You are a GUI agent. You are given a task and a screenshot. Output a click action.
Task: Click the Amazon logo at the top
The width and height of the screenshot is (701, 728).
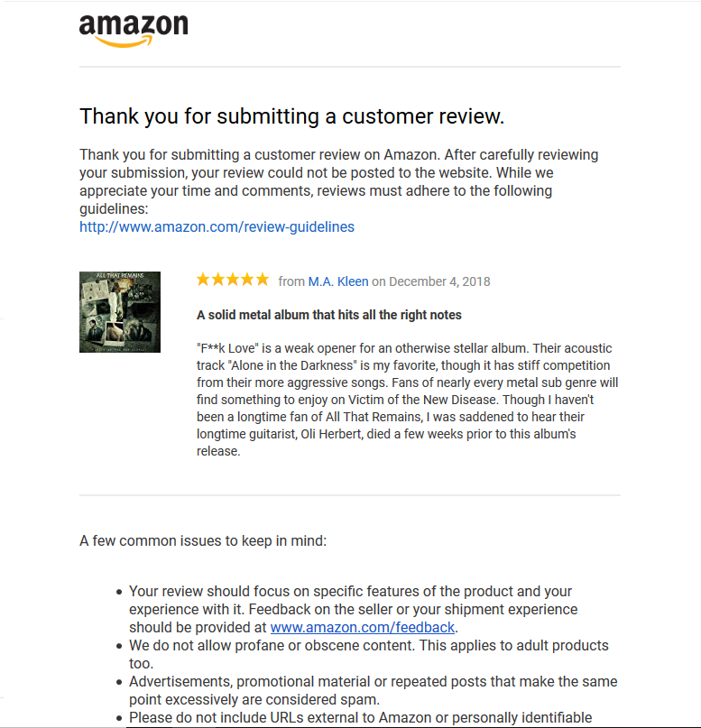[x=134, y=27]
